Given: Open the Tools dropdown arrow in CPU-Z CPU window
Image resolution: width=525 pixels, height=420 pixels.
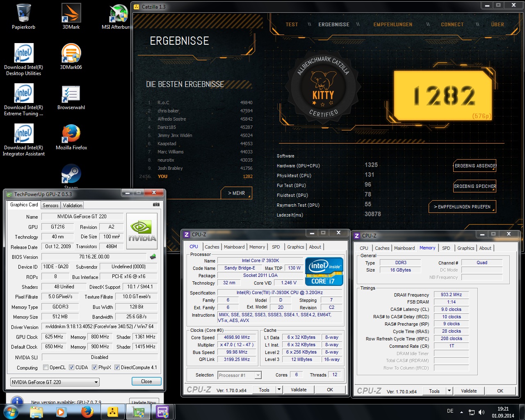Looking at the screenshot, I should (x=279, y=390).
